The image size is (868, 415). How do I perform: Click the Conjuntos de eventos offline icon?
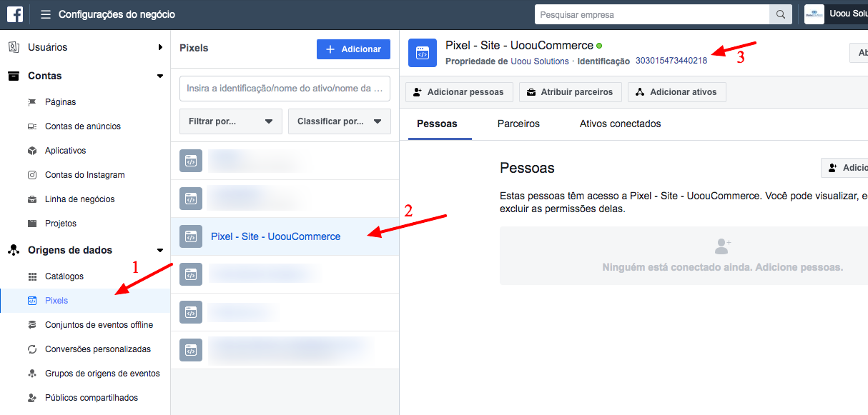[31, 325]
